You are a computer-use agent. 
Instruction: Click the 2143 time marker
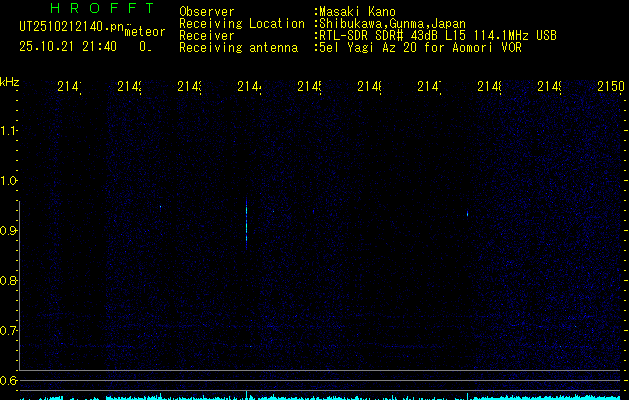(189, 87)
